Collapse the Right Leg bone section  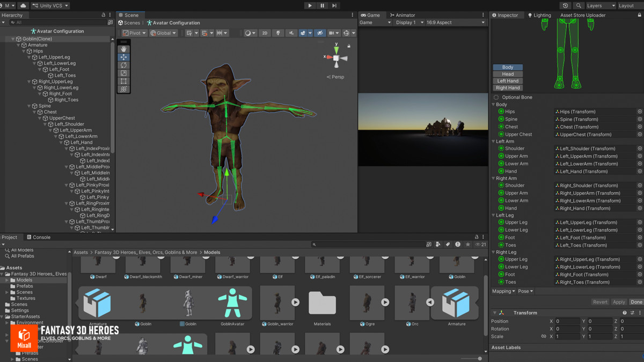point(494,252)
